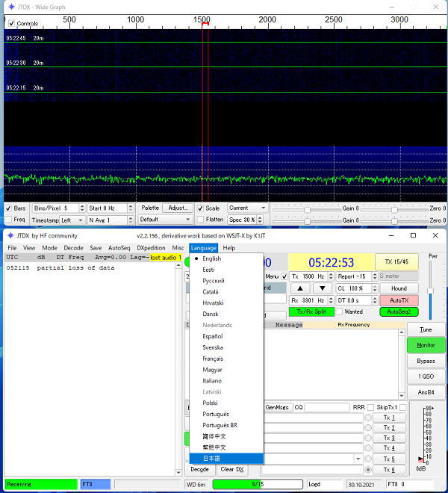Minimize the JTDX main window
This screenshot has height=493, width=448.
(393, 235)
